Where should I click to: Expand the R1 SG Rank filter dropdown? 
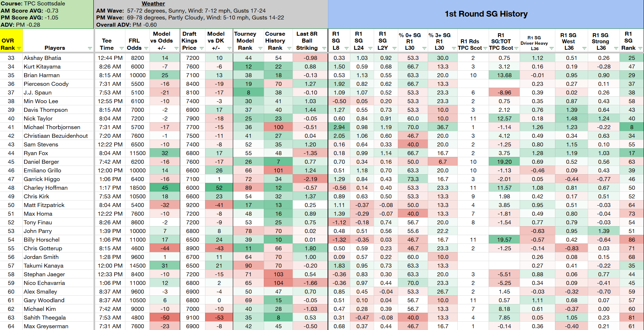(x=640, y=48)
